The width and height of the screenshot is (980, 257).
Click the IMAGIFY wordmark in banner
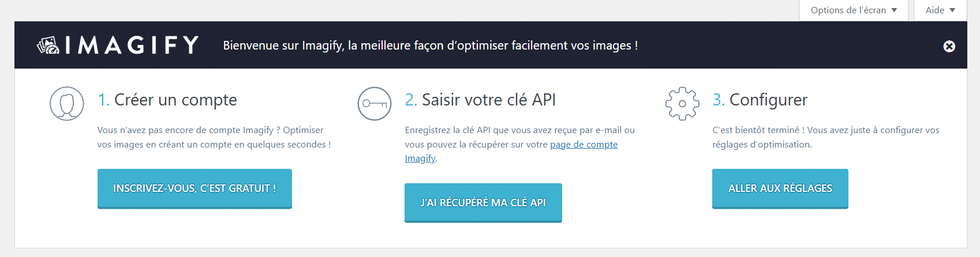tap(132, 45)
